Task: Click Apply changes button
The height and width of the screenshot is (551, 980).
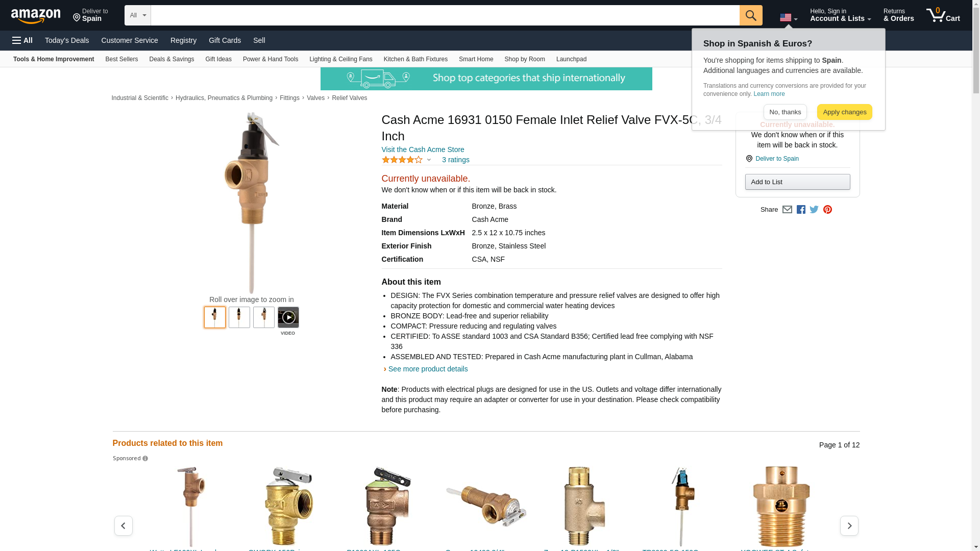Action: coord(845,112)
